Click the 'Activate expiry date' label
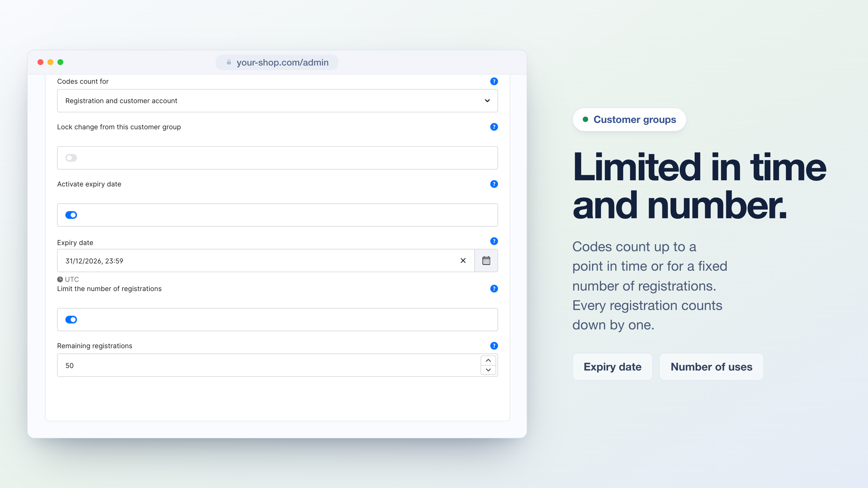 click(89, 184)
